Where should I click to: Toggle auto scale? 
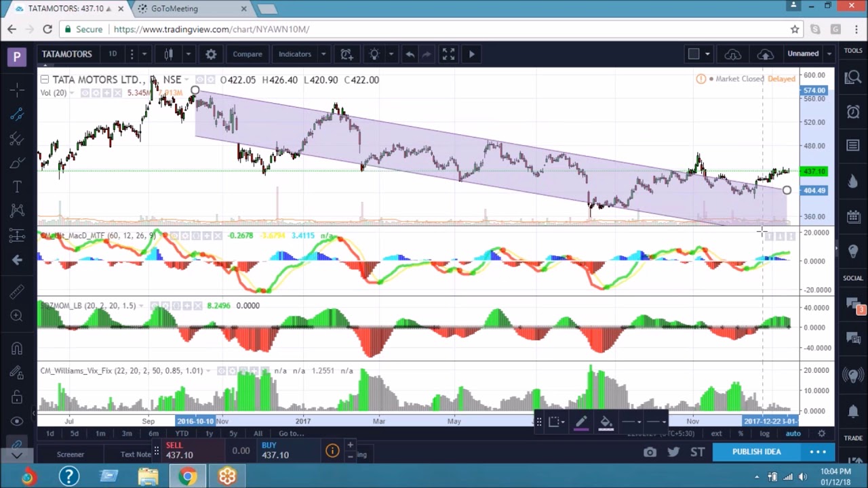coord(793,434)
